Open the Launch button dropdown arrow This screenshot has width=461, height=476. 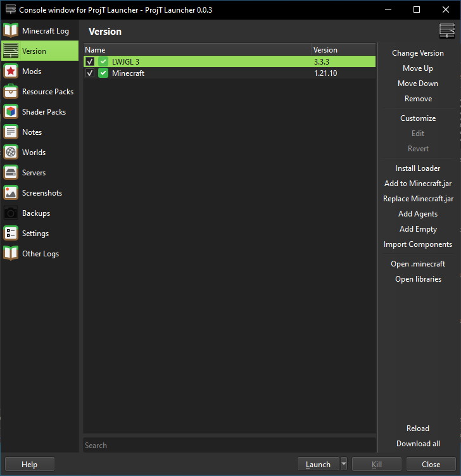click(x=344, y=464)
